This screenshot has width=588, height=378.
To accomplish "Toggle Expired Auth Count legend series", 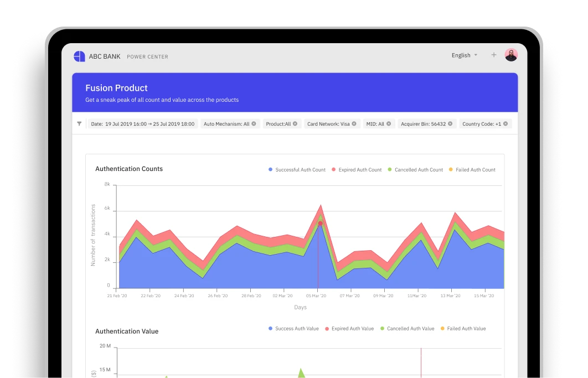I will pos(357,170).
